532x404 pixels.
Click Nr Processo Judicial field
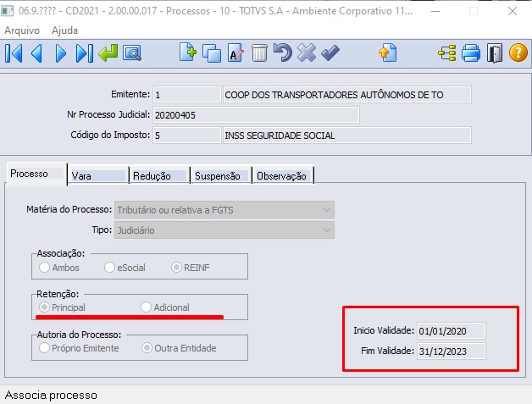point(256,115)
